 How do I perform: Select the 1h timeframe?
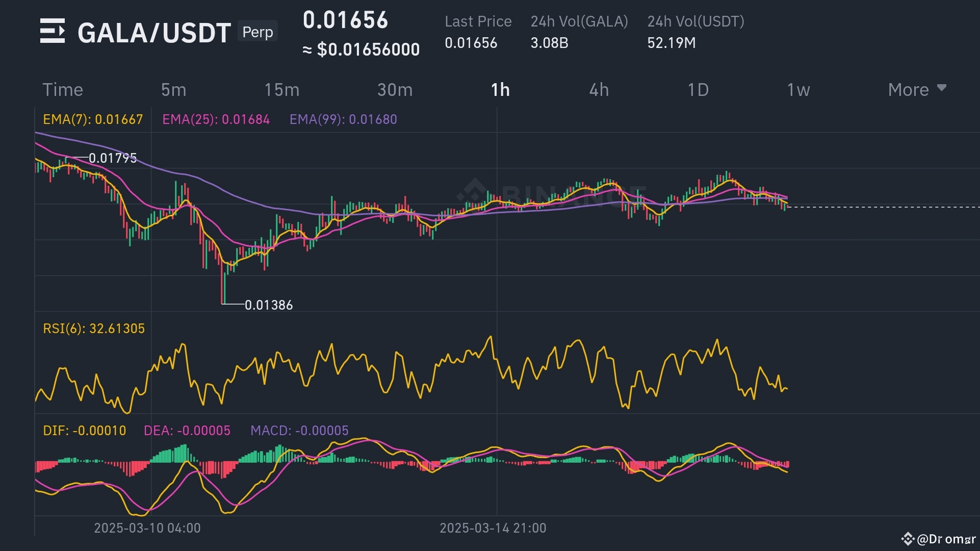click(x=500, y=90)
